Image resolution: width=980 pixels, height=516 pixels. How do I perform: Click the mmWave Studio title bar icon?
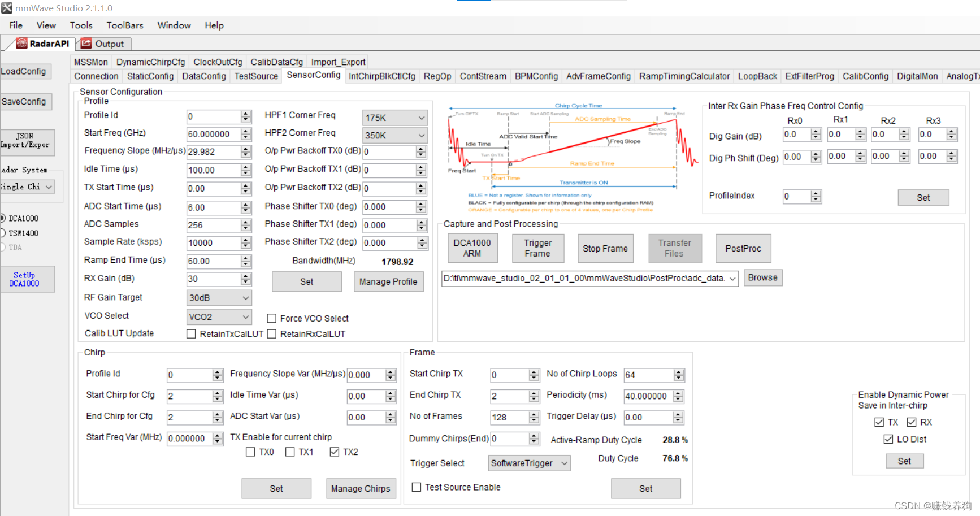click(x=7, y=8)
